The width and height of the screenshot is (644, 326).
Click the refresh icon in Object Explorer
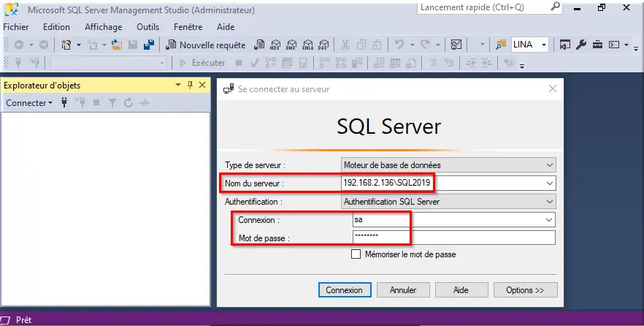click(x=129, y=103)
